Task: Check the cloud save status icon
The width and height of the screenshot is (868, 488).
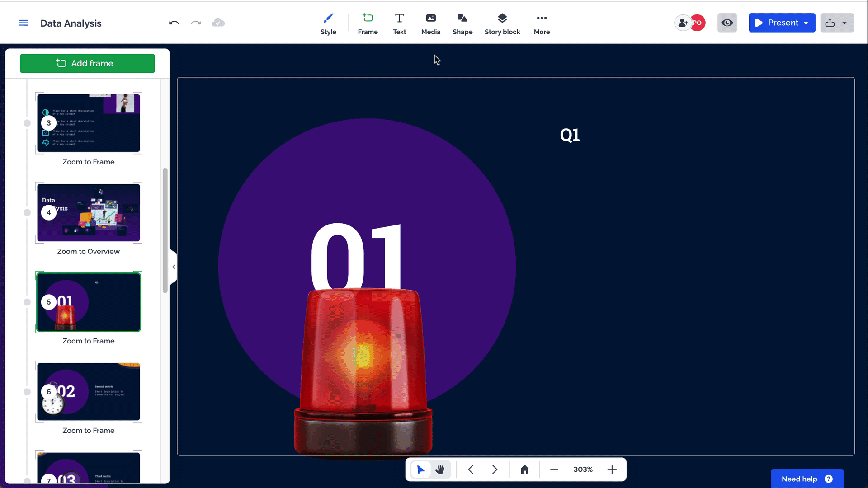Action: coord(218,23)
